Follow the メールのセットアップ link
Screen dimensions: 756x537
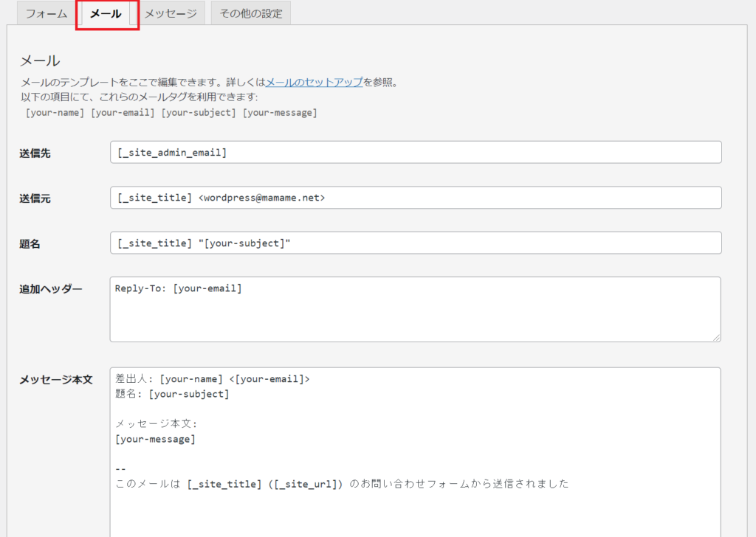[x=315, y=83]
